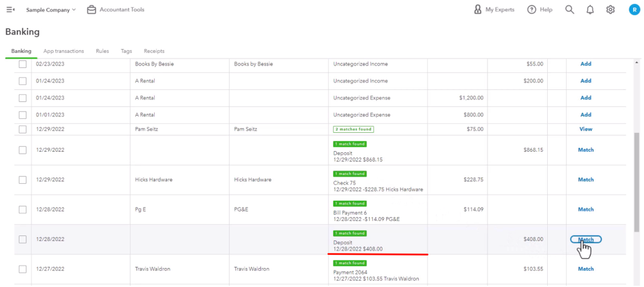Open the search magnifier icon
Viewport: 644px width, 287px height.
pyautogui.click(x=570, y=9)
